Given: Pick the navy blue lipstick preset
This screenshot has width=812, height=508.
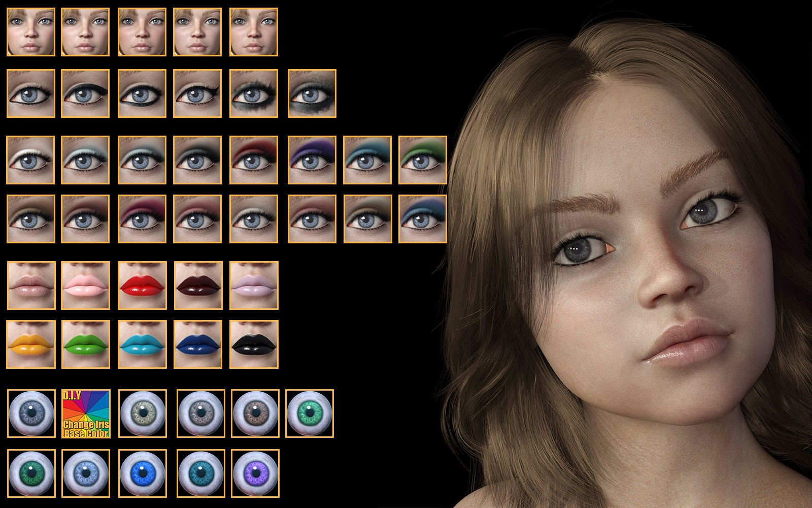Looking at the screenshot, I should (198, 344).
